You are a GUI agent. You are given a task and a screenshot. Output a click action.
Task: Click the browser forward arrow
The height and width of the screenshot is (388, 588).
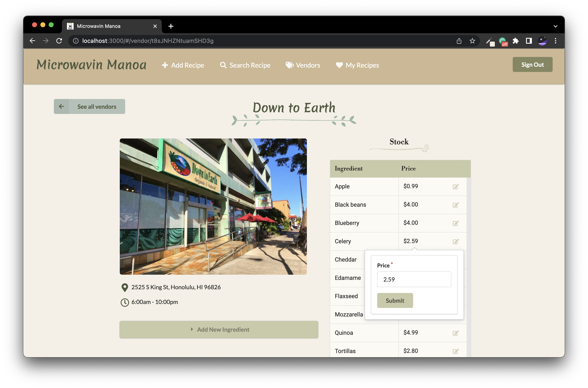[x=46, y=41]
